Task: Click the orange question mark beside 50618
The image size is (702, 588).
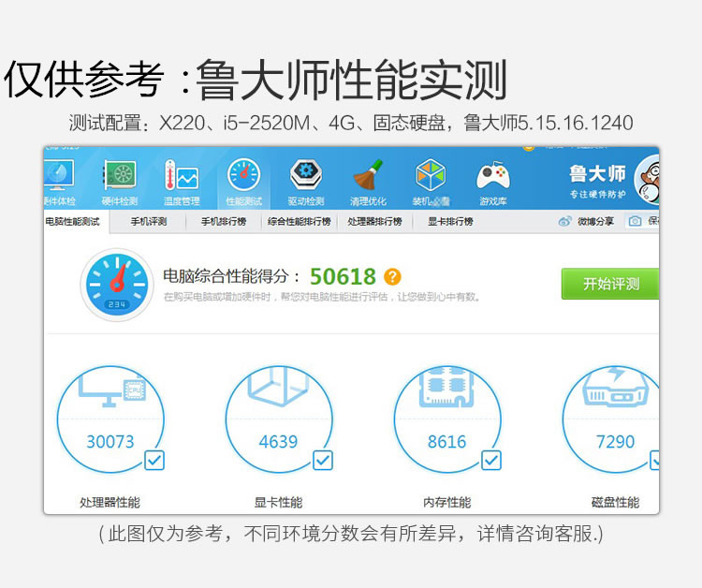Action: coord(392,277)
